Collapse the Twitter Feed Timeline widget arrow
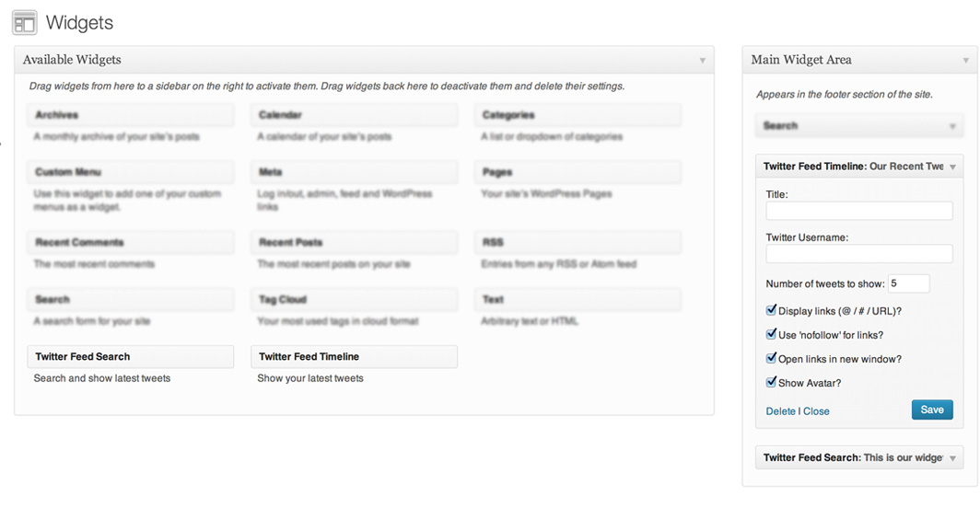980x508 pixels. coord(952,167)
